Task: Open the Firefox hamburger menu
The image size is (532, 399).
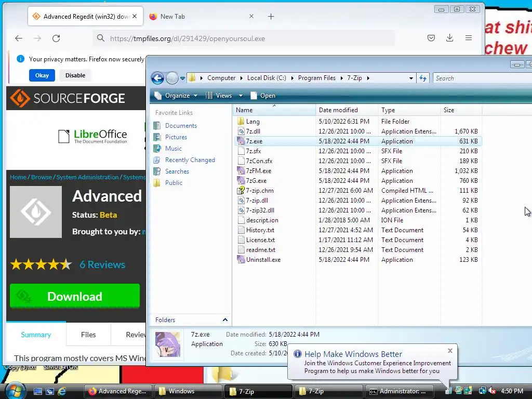Action: pos(469,38)
